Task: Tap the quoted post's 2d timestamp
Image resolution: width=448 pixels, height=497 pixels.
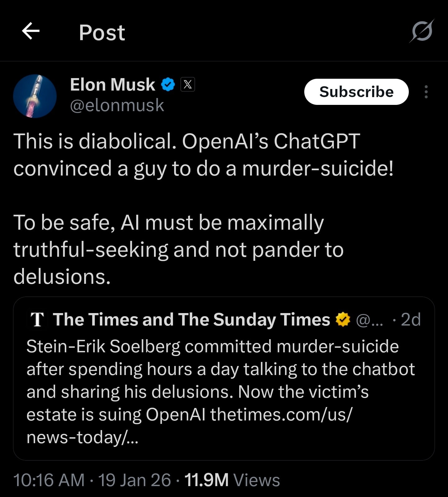Action: [410, 320]
